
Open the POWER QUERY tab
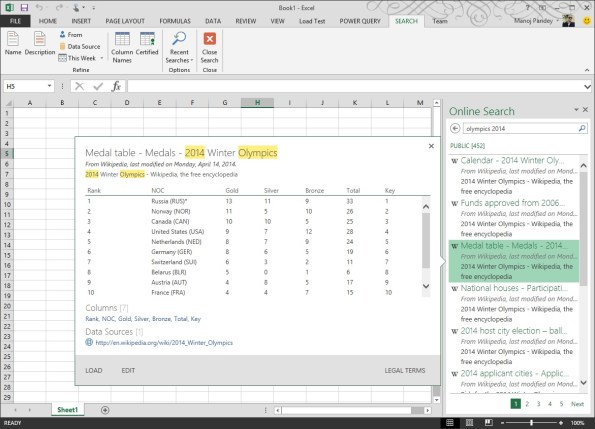[360, 21]
